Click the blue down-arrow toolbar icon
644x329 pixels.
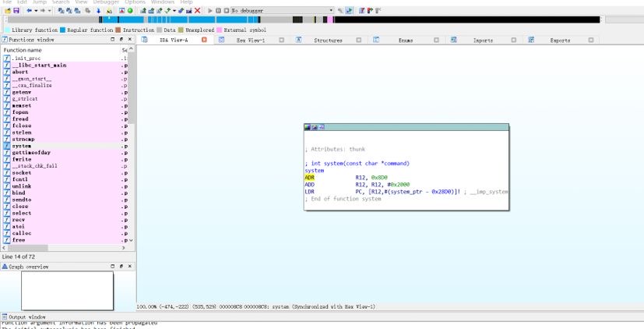pyautogui.click(x=99, y=11)
